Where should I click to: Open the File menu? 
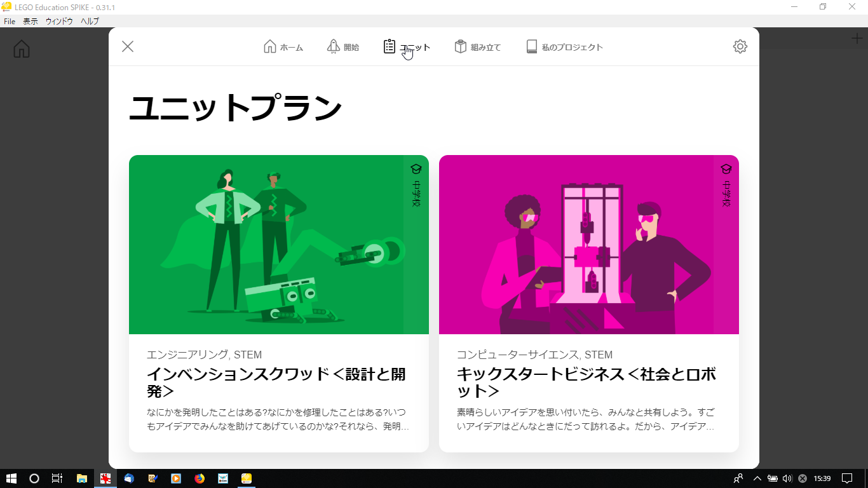pyautogui.click(x=10, y=21)
